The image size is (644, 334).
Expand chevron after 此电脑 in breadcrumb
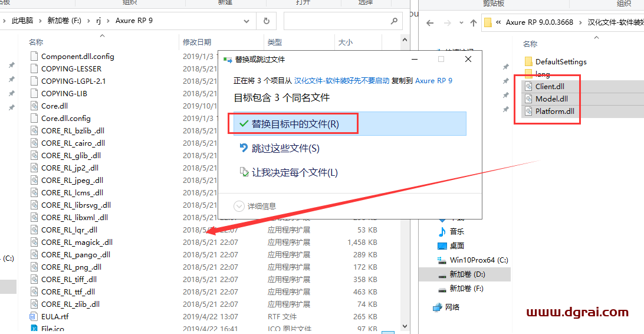click(x=40, y=21)
